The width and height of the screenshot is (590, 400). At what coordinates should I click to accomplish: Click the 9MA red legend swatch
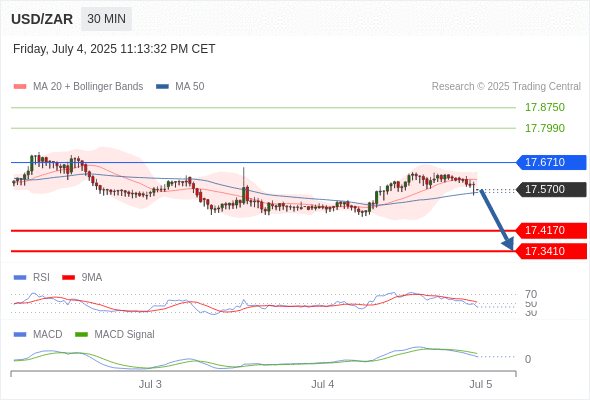(68, 278)
